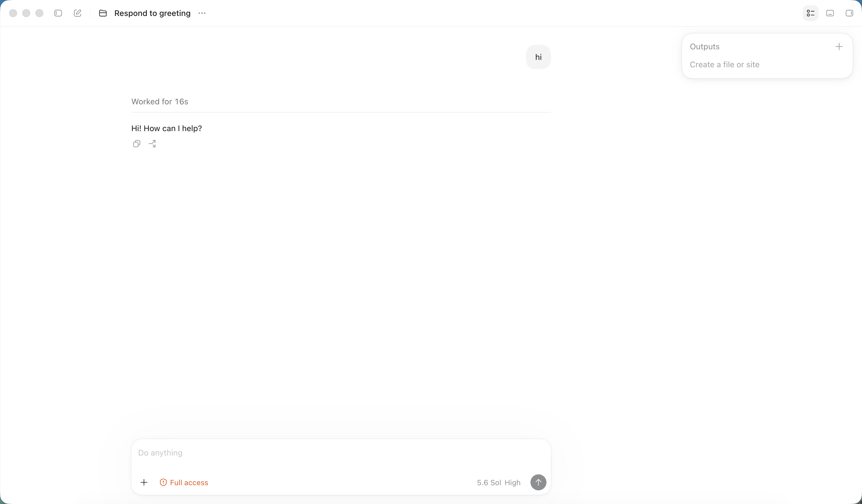Viewport: 862px width, 504px height.
Task: Close the window with the first traffic light
Action: point(13,13)
